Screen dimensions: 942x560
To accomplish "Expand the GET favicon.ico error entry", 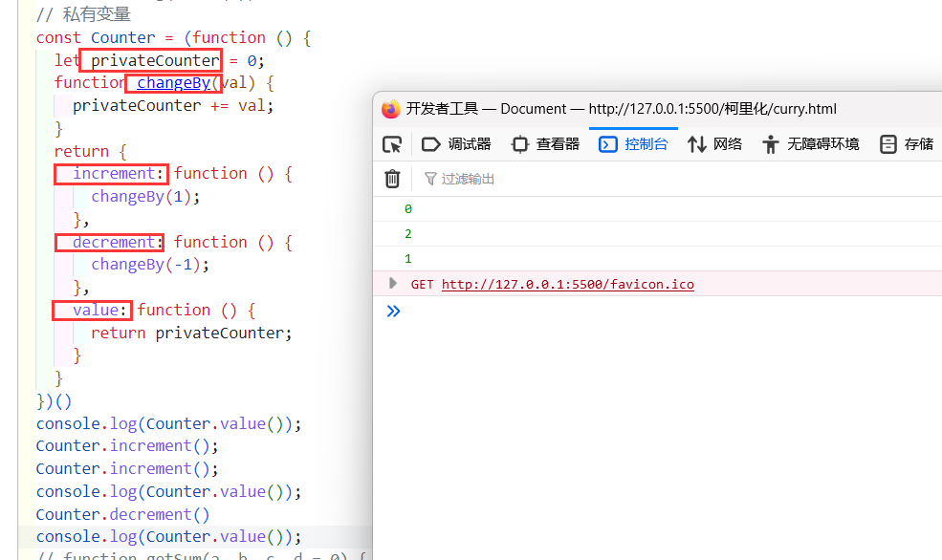I will pyautogui.click(x=393, y=283).
